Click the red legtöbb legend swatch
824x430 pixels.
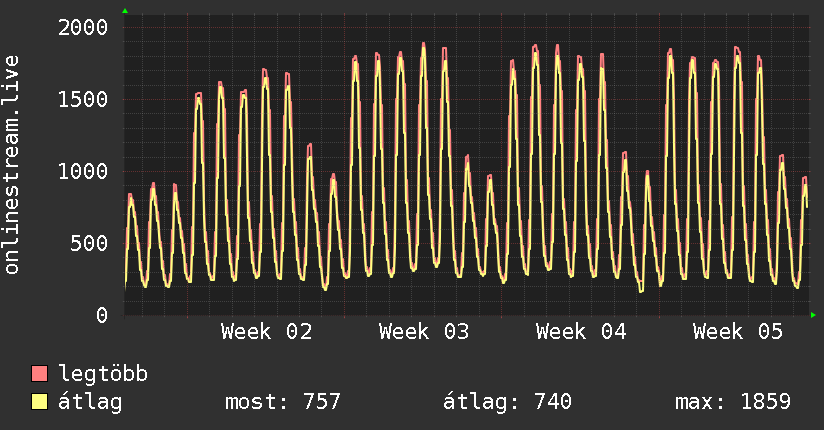tap(40, 375)
